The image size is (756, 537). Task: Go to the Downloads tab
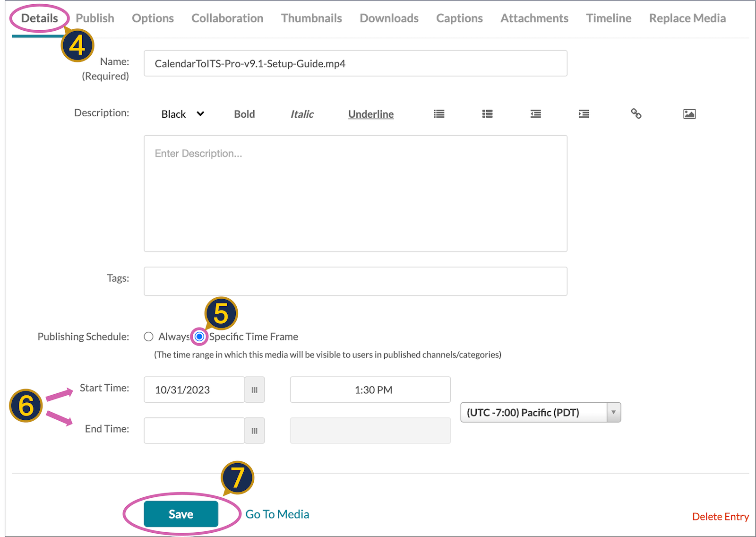pos(389,18)
